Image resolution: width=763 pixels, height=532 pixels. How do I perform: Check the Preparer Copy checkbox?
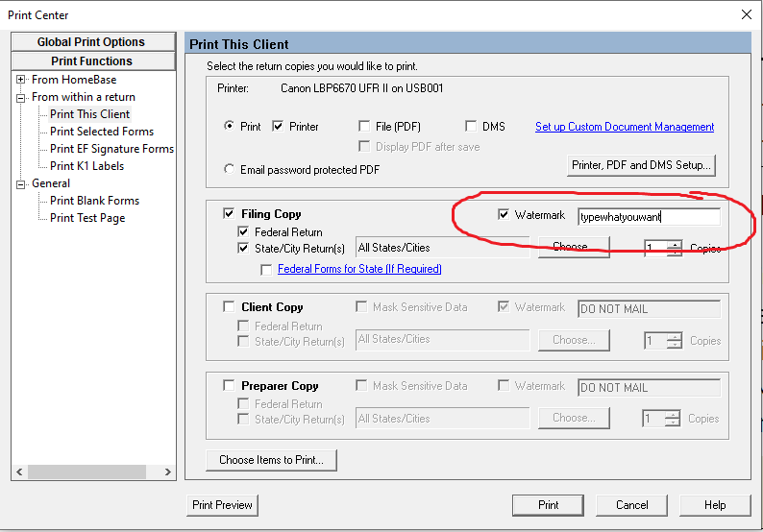229,386
